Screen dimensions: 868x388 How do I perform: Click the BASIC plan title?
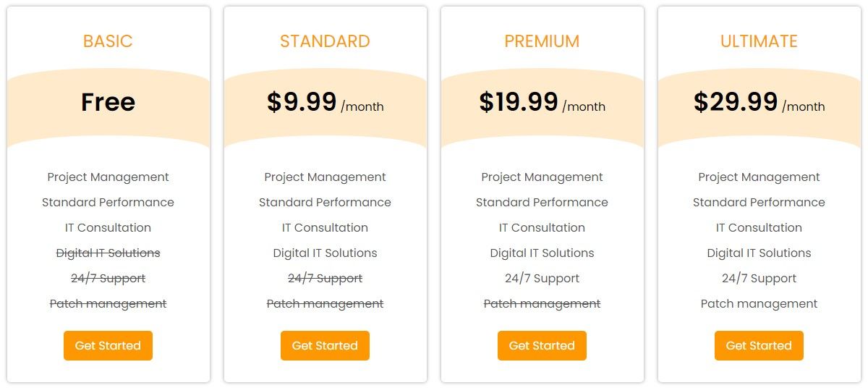click(108, 41)
